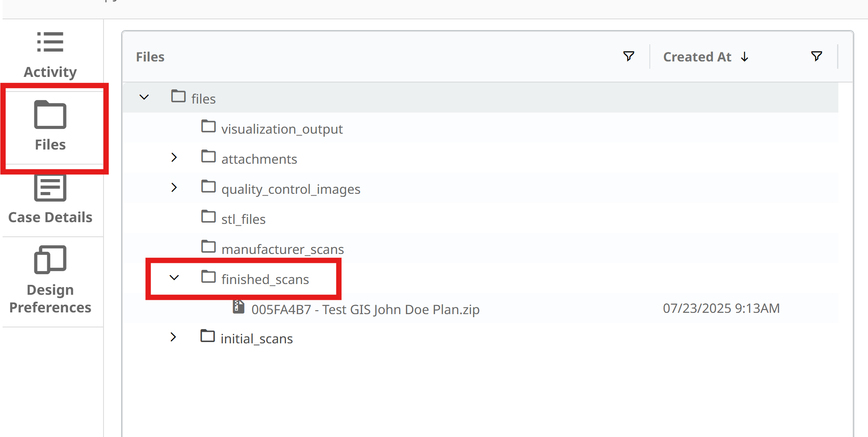
Task: Collapse the root files folder
Action: (x=144, y=98)
